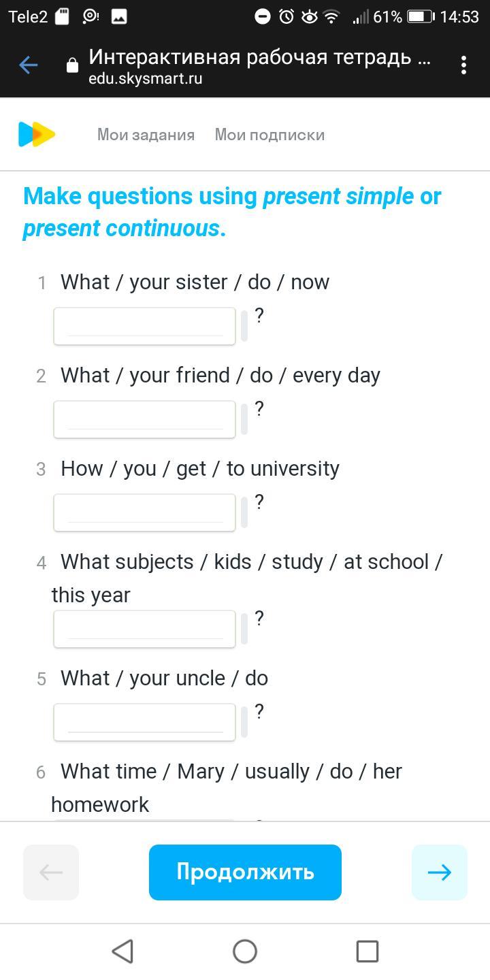Tap the battery indicator in status bar
The height and width of the screenshot is (980, 490).
pos(421,17)
